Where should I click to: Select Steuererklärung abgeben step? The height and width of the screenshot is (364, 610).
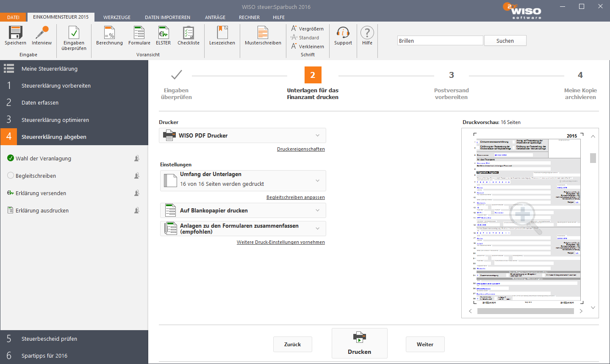[x=74, y=137]
